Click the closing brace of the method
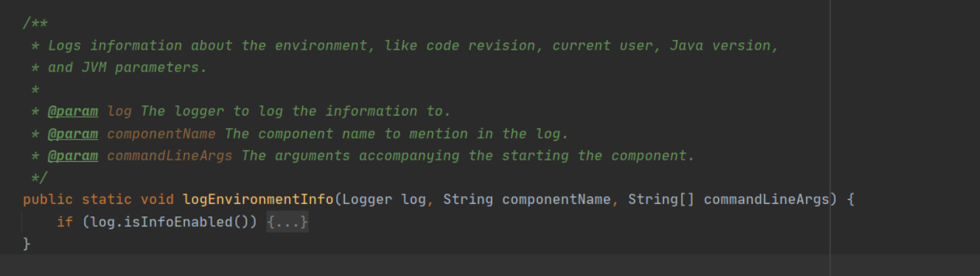The height and width of the screenshot is (276, 980). [x=27, y=244]
